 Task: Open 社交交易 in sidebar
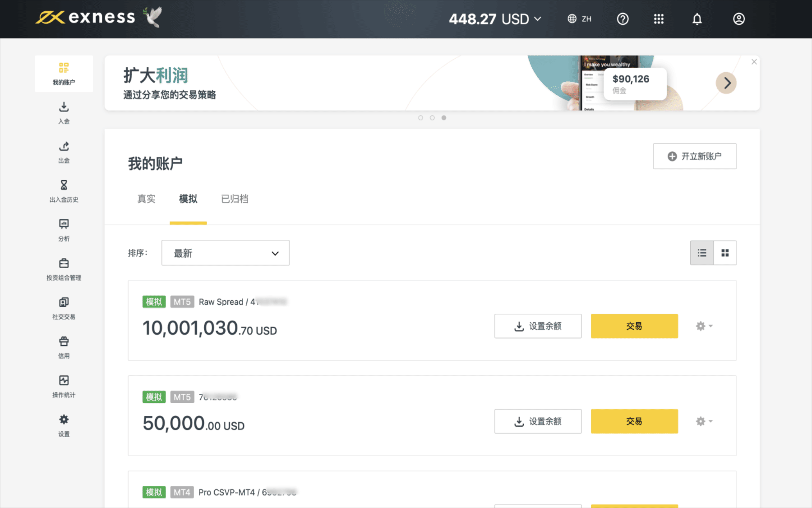coord(64,308)
